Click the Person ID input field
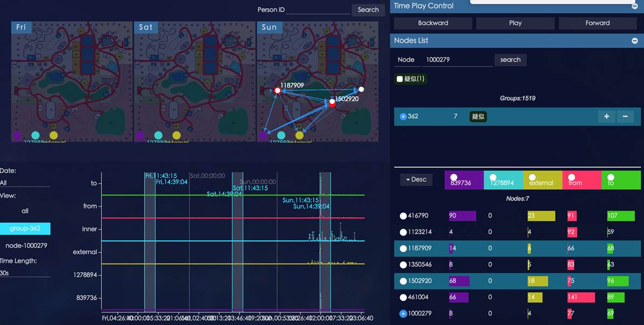The width and height of the screenshot is (644, 325). [x=318, y=10]
